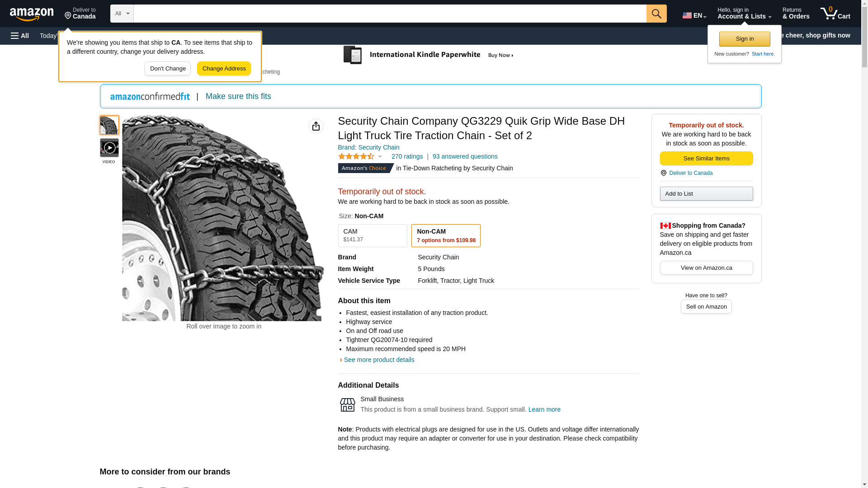Select the CAM size option
Viewport: 868px width, 488px height.
[373, 235]
